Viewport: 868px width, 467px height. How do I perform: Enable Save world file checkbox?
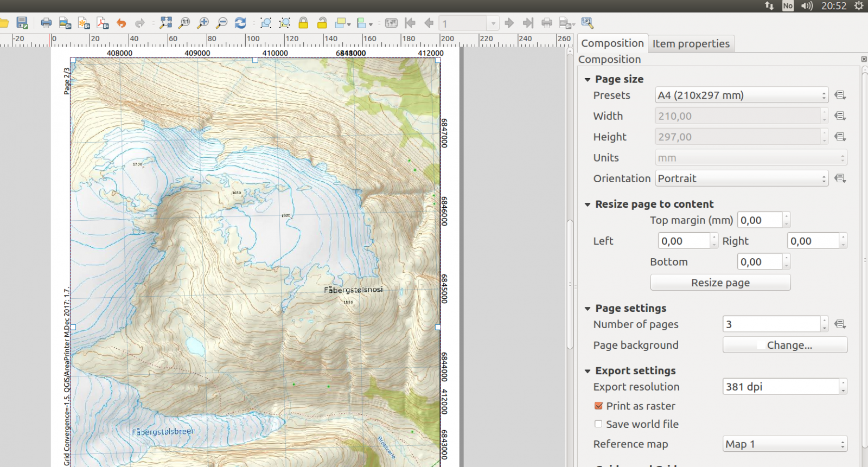pos(598,424)
